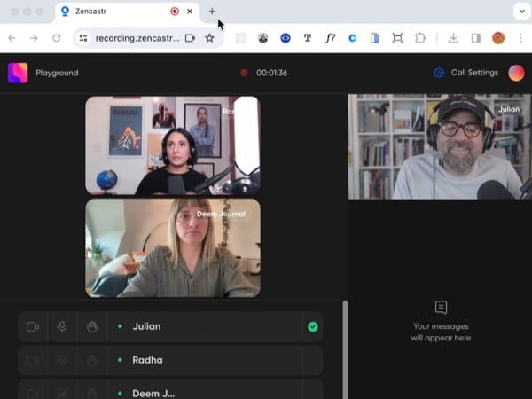Open the Chrome profile avatar
The height and width of the screenshot is (399, 532).
498,38
